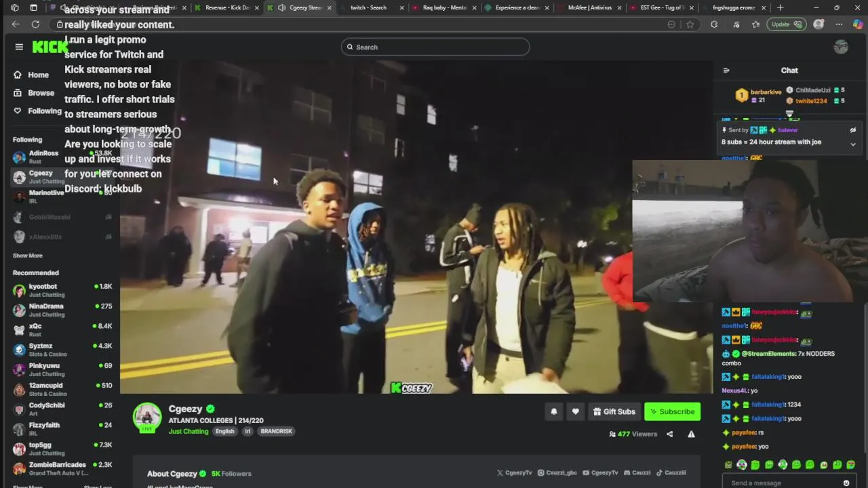The height and width of the screenshot is (488, 868).
Task: Open xAlexx88x offline channel
Action: (x=62, y=237)
